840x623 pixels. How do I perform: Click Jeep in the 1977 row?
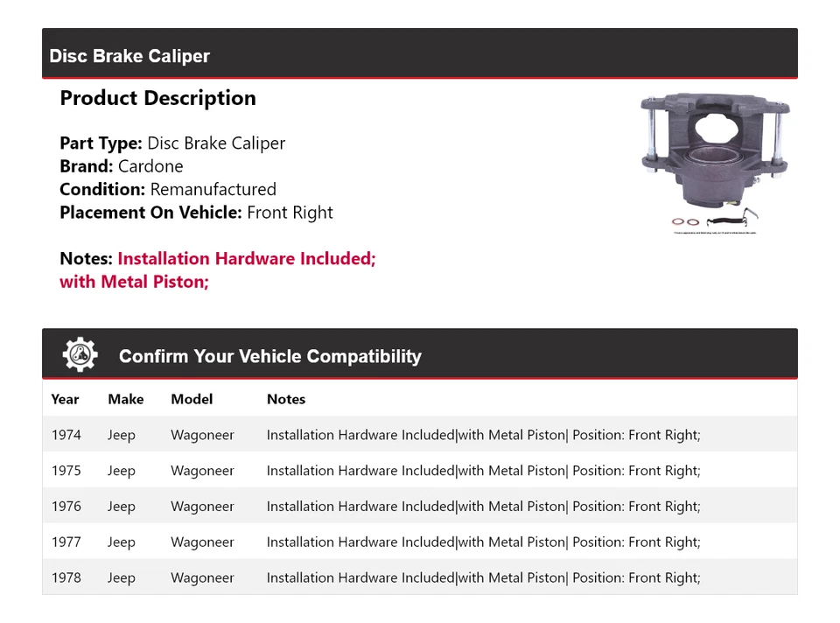coord(122,542)
